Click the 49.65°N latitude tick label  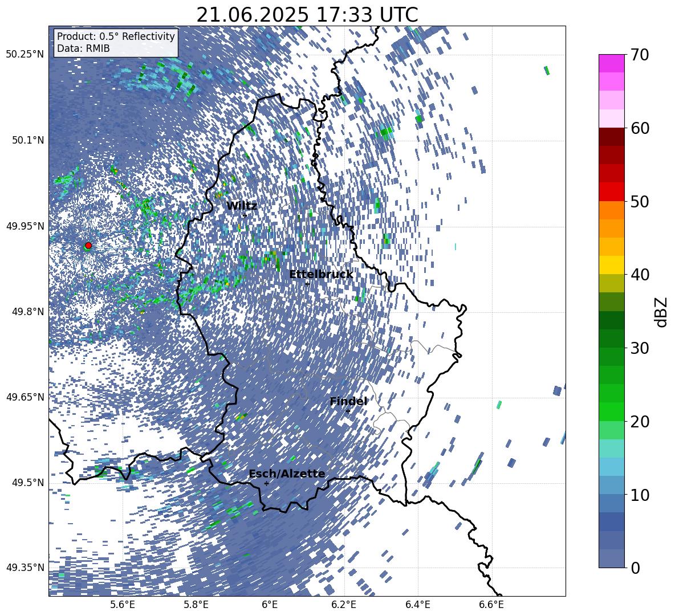tap(25, 397)
